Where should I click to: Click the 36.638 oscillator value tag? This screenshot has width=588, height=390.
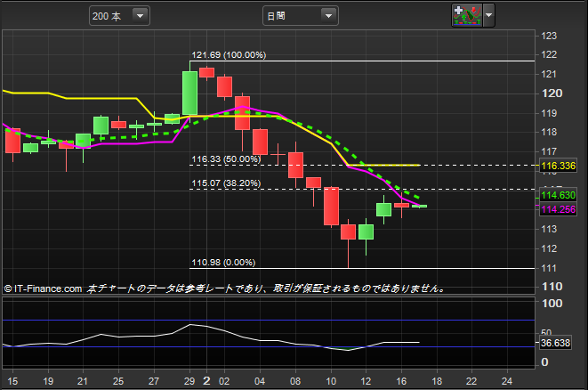tap(555, 343)
